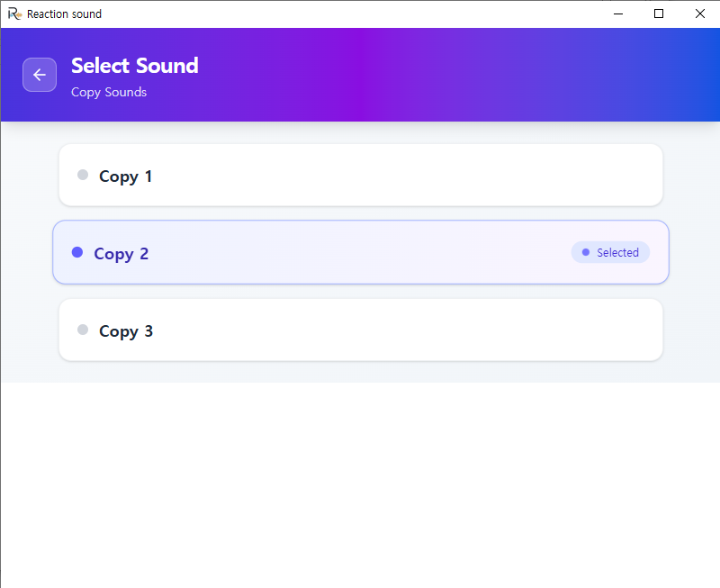This screenshot has width=720, height=588.
Task: Click the Copy 2 label text
Action: point(121,253)
